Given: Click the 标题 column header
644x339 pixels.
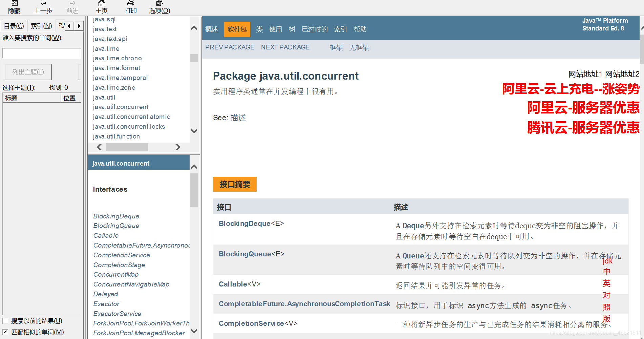Looking at the screenshot, I should [32, 98].
